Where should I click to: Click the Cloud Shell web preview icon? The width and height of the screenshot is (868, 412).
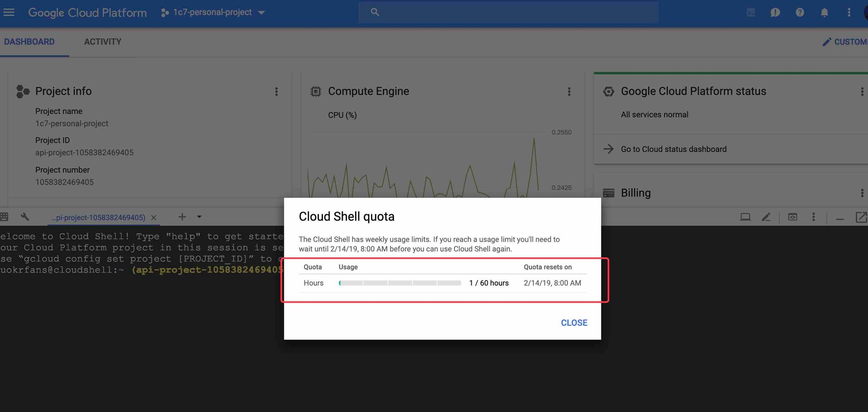click(x=792, y=217)
